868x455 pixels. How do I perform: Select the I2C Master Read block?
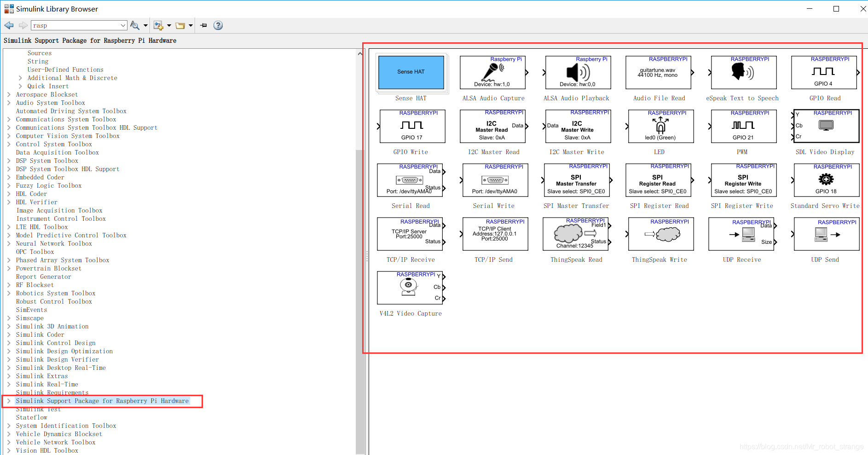[x=493, y=126]
